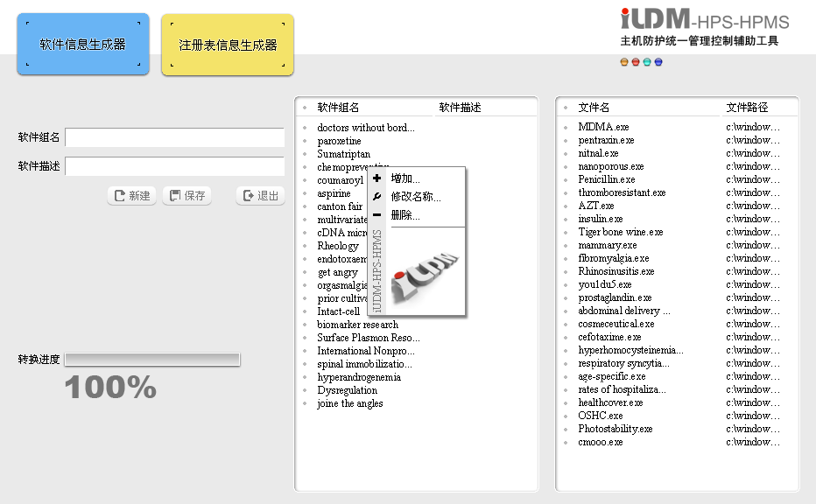Image resolution: width=816 pixels, height=504 pixels.
Task: Click the blue dot button near the logo
Action: coord(658,62)
